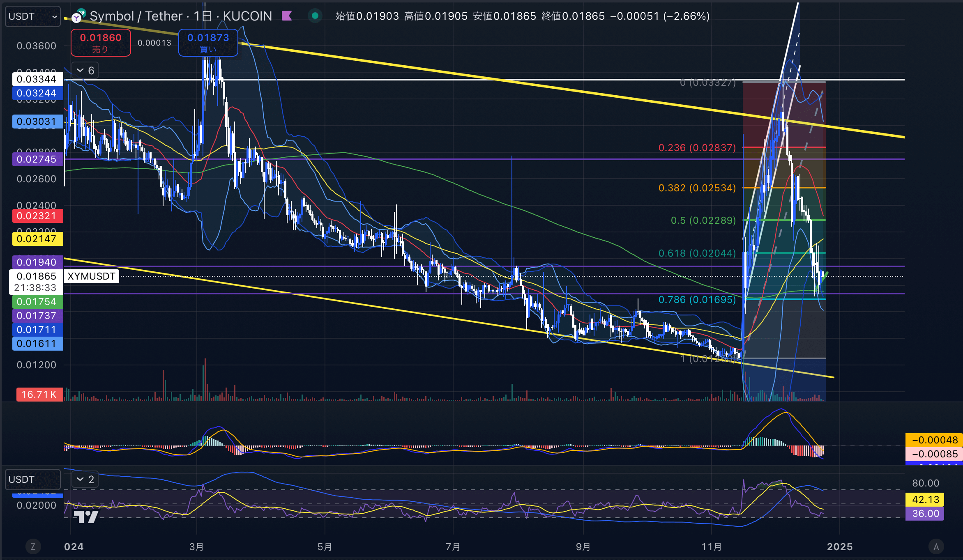This screenshot has width=963, height=560.
Task: Click the Z timezone button at bottom left
Action: click(33, 546)
